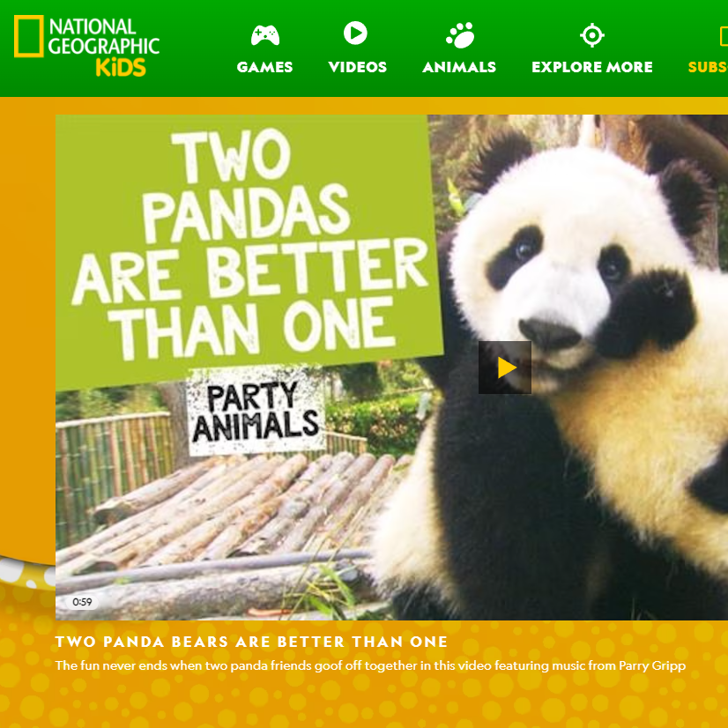Click the video description about Parry Gripp

coord(370,665)
